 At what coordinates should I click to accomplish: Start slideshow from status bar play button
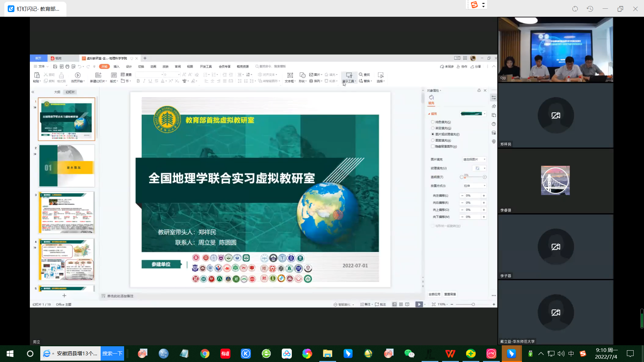pyautogui.click(x=419, y=304)
